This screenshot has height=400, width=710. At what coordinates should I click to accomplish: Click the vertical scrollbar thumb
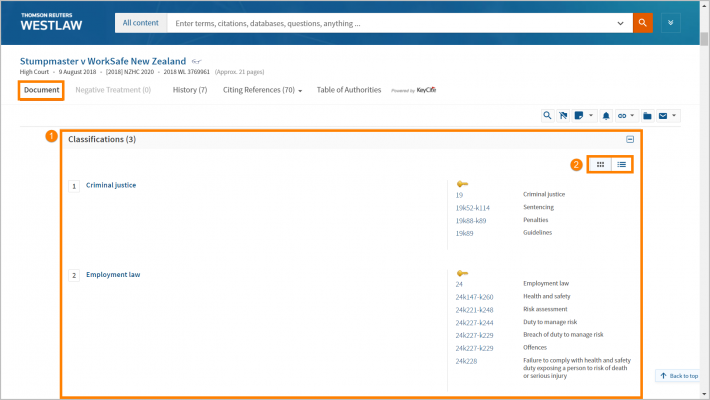pyautogui.click(x=704, y=39)
